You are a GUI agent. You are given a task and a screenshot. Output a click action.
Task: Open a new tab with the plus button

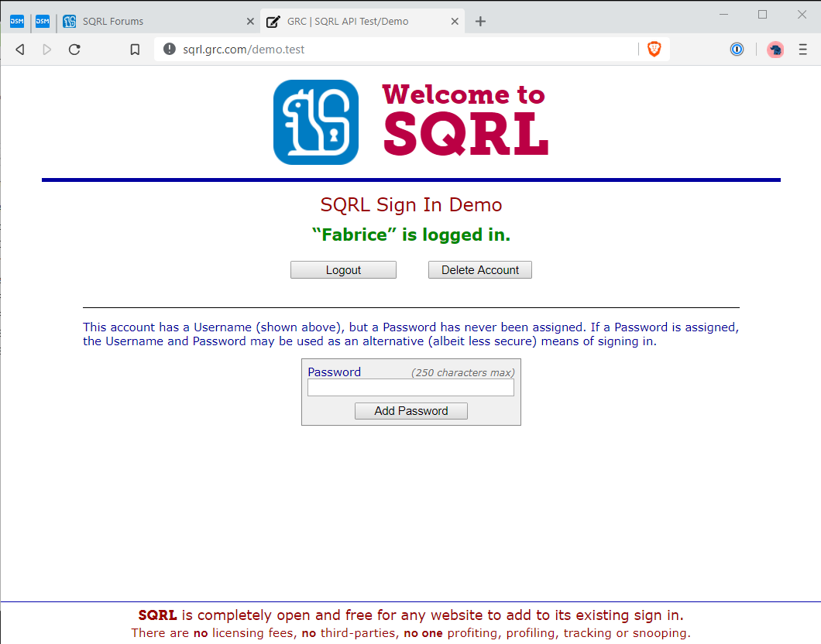(480, 22)
